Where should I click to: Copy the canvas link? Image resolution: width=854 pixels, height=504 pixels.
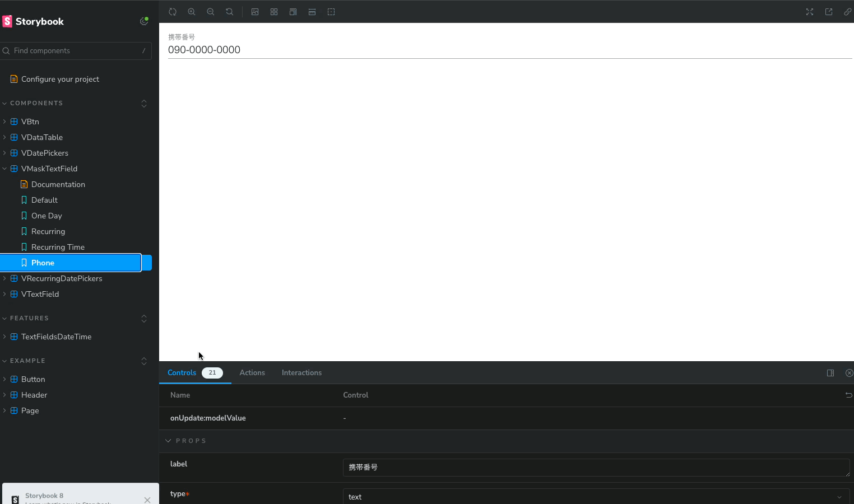coord(847,12)
